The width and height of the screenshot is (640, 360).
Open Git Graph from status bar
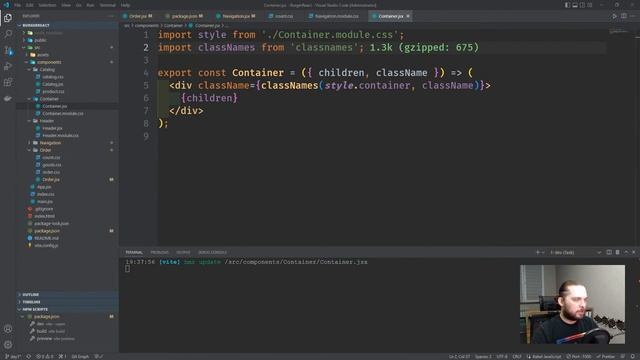pyautogui.click(x=80, y=356)
